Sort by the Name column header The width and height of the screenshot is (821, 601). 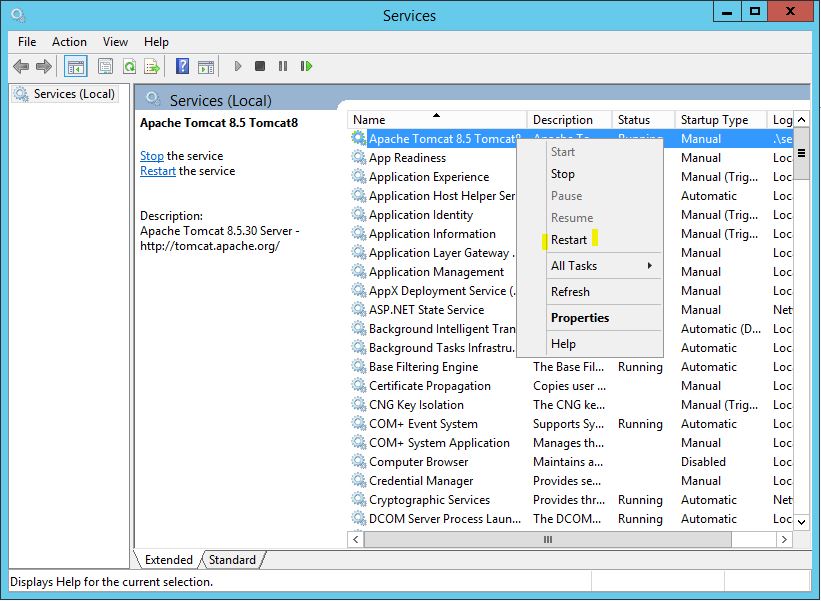coord(437,120)
